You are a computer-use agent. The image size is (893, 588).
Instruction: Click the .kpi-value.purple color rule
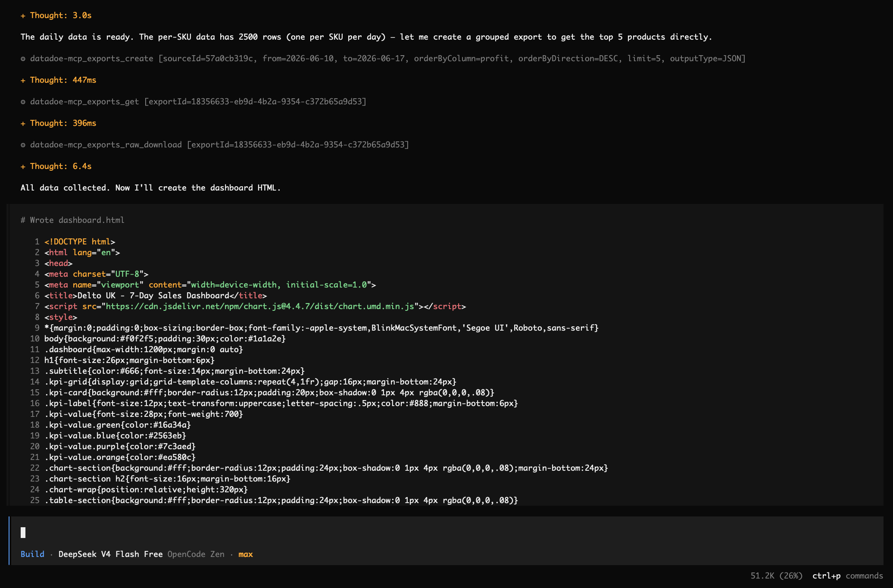click(x=120, y=447)
